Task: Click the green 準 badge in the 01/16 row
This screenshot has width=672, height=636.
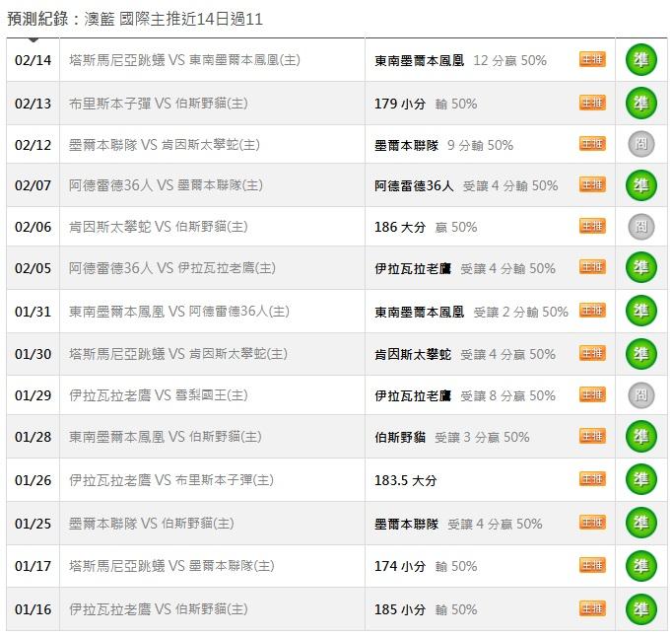Action: pos(641,609)
